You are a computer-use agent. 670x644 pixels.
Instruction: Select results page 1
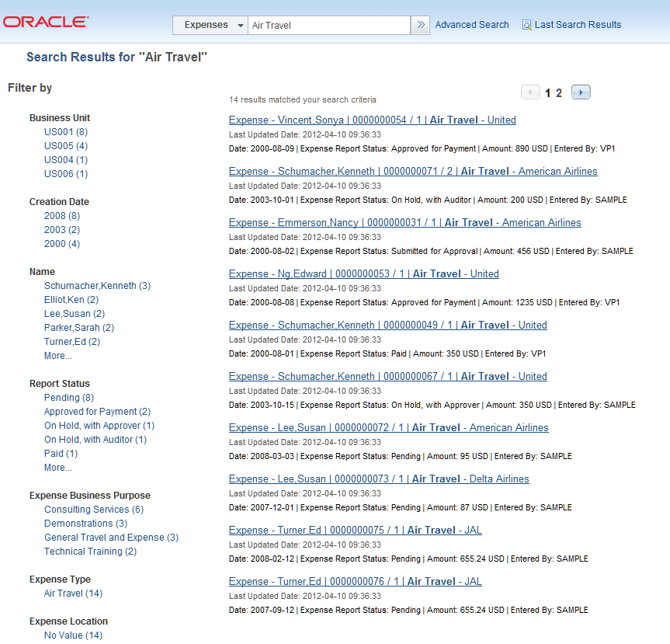547,93
